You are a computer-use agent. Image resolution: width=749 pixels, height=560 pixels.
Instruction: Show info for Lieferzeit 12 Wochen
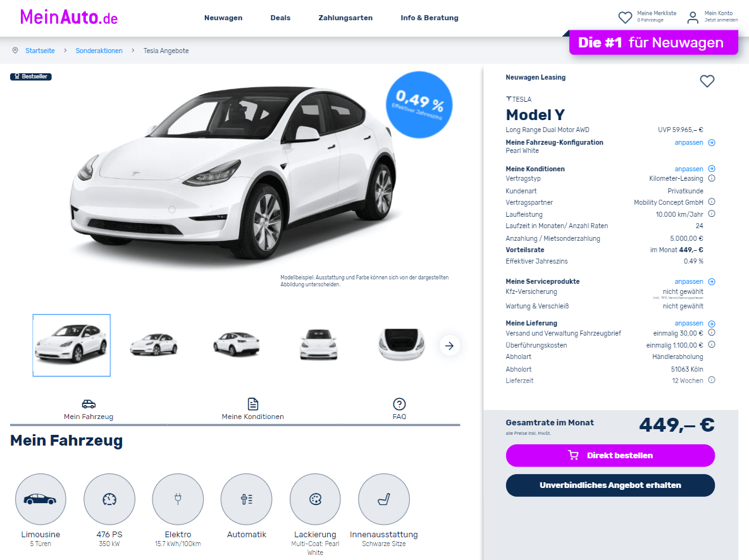711,380
